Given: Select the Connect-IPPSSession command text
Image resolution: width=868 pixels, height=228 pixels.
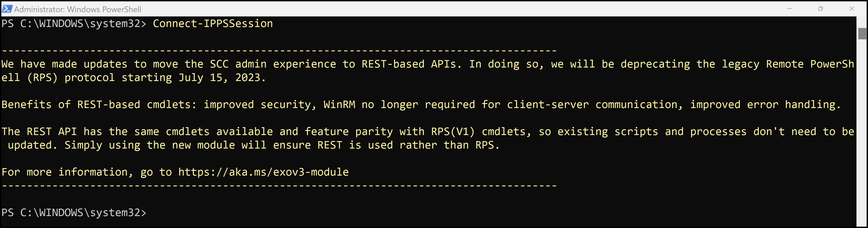Looking at the screenshot, I should pos(213,24).
